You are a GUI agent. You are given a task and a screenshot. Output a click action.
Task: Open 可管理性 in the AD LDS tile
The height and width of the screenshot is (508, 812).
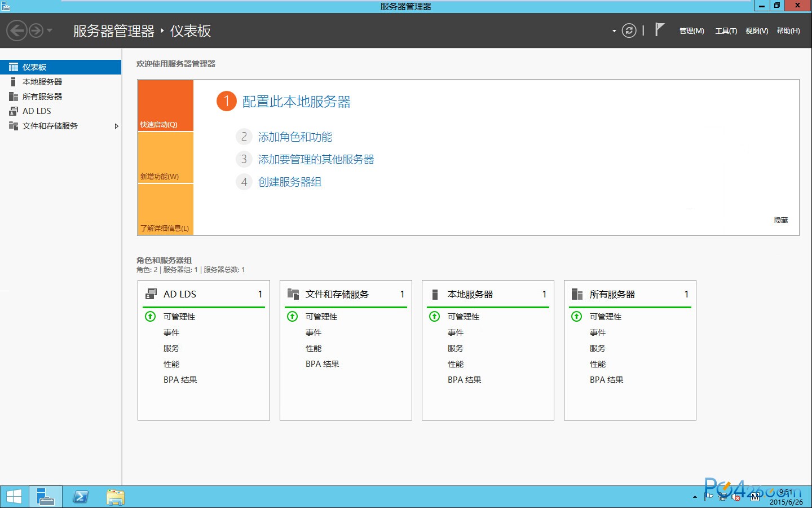(179, 317)
